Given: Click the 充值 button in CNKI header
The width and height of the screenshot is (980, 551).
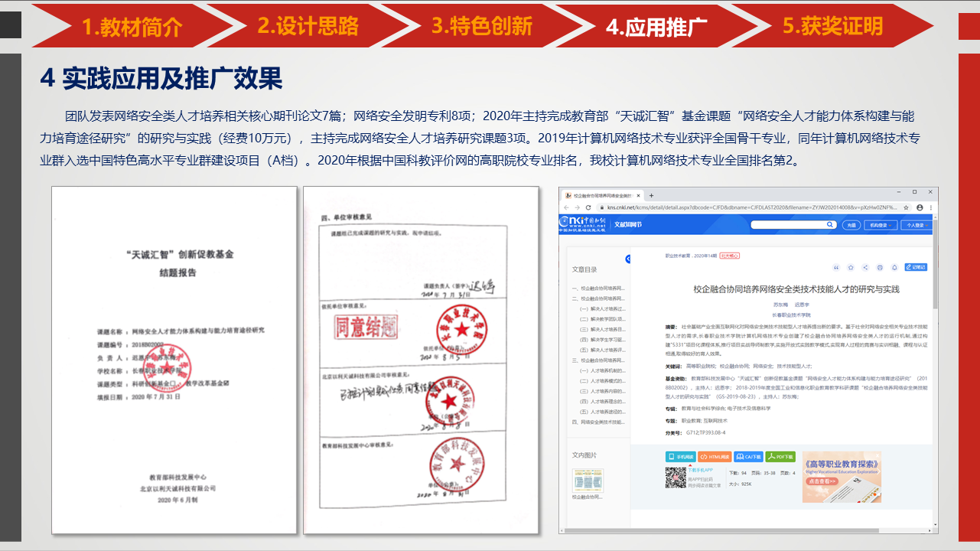Looking at the screenshot, I should pos(852,225).
